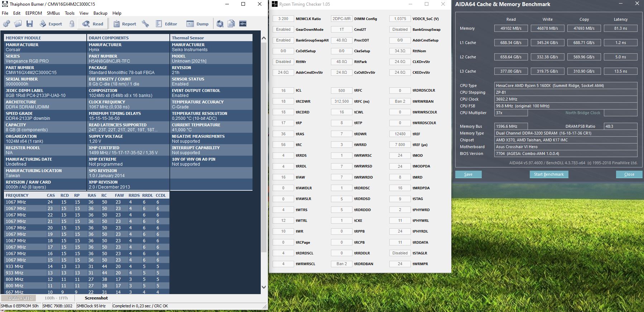Click the waveform monitor icon in toolbar
The width and height of the screenshot is (644, 312).
point(243,24)
